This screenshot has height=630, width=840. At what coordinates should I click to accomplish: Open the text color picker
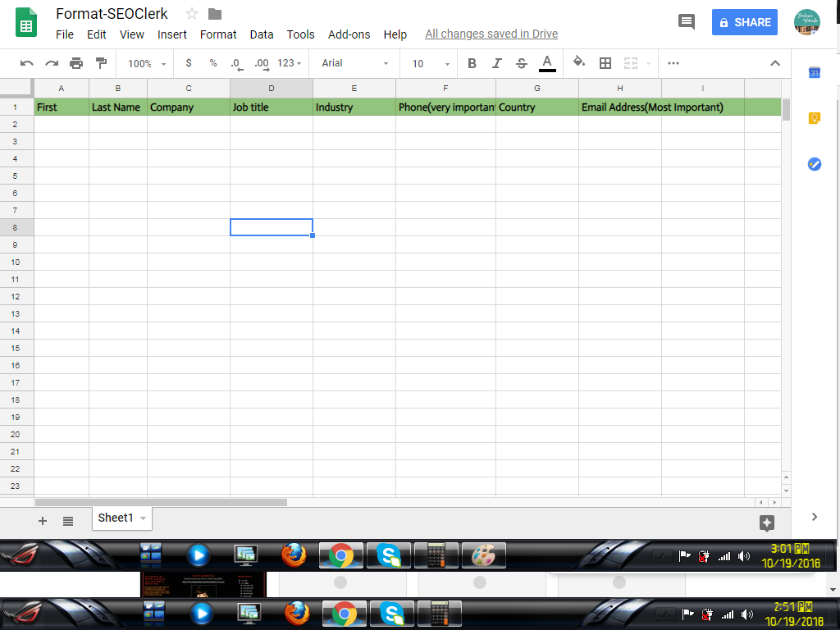pos(547,63)
